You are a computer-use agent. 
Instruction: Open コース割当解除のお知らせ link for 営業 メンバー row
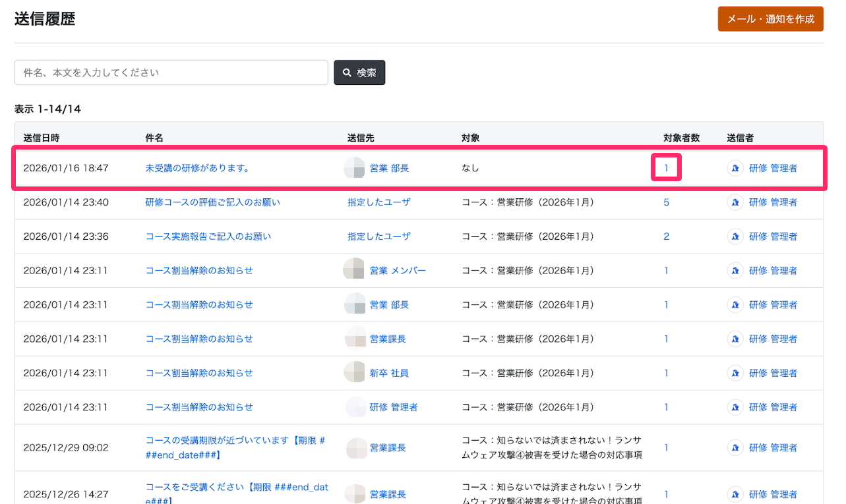coord(199,271)
